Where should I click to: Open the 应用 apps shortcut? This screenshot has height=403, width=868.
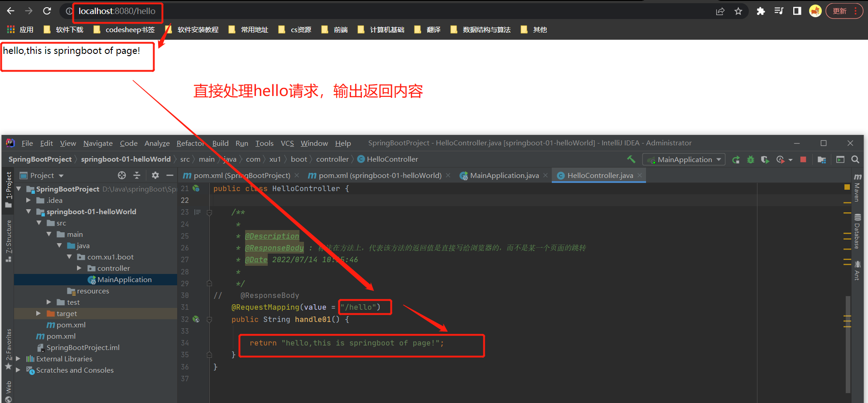point(20,29)
